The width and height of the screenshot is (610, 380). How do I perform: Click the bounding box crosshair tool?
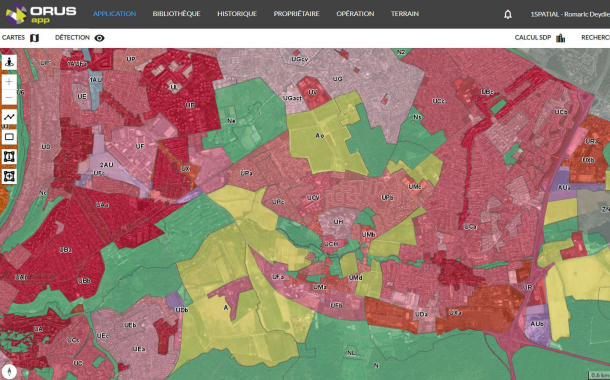(x=9, y=176)
